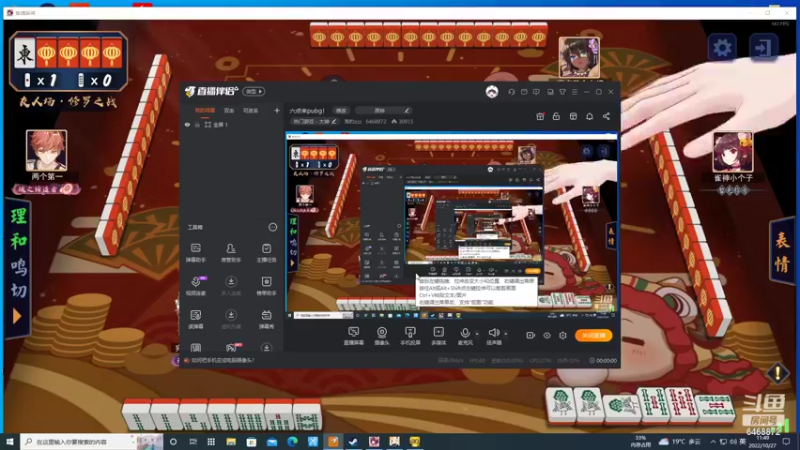The width and height of the screenshot is (800, 450).
Task: Toggle lock for 全屏1 scene source
Action: [197, 124]
